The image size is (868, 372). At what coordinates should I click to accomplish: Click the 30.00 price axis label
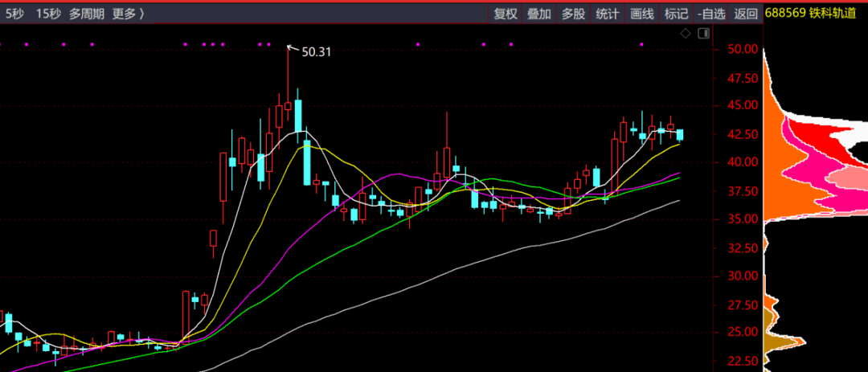pos(743,276)
